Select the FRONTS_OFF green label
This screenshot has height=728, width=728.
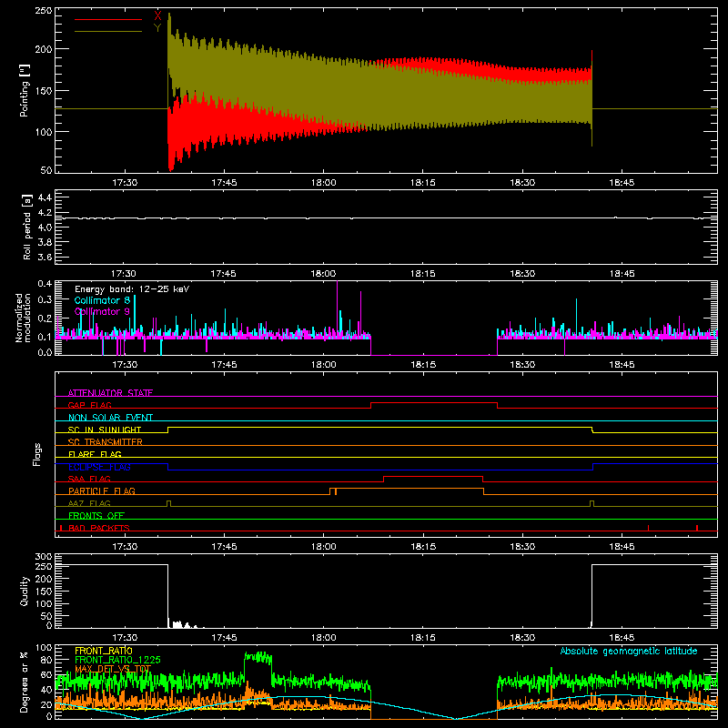(x=96, y=515)
